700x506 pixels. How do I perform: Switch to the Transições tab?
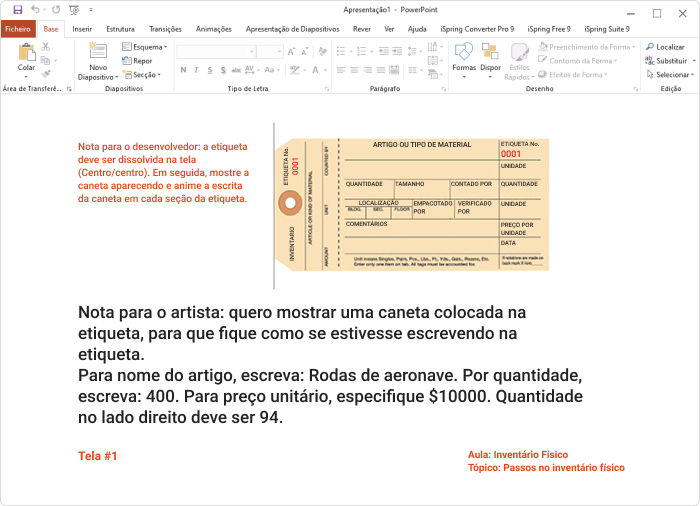[x=165, y=29]
